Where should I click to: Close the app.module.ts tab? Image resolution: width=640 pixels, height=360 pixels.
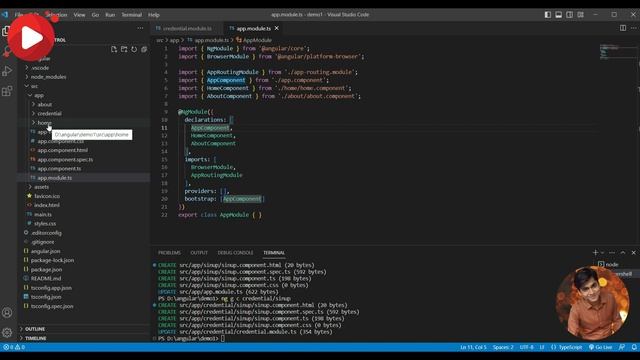(277, 28)
